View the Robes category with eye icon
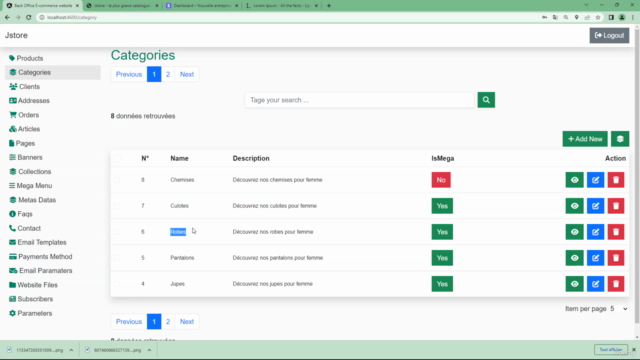Screen dimensions: 640x360 click(x=574, y=232)
